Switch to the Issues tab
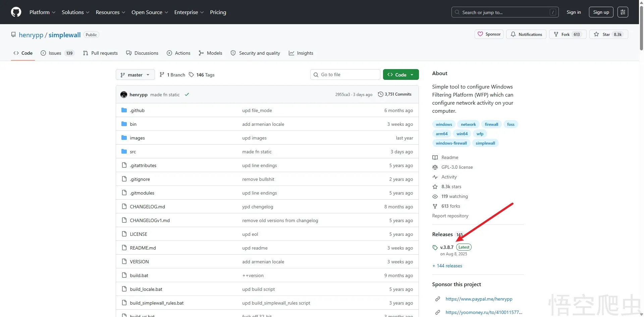Screen dimensions: 644x317 [x=55, y=53]
